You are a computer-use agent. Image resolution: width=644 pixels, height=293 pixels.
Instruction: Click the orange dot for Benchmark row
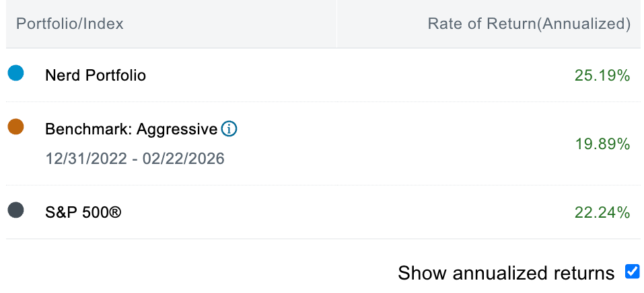coord(15,126)
